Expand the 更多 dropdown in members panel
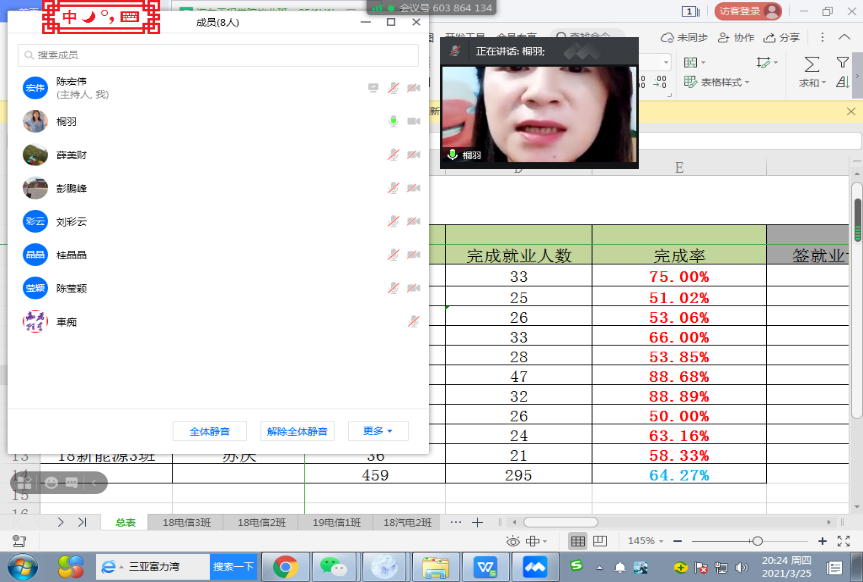Viewport: 863px width, 582px height. (378, 431)
